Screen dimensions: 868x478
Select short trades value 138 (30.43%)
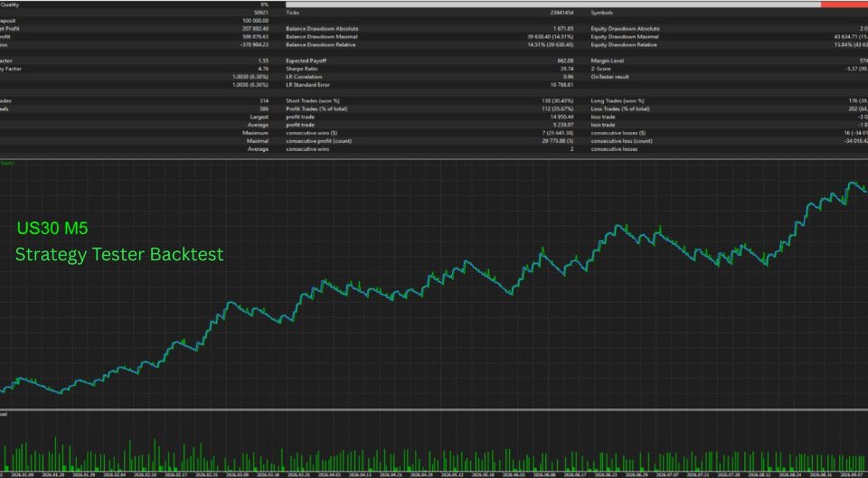pyautogui.click(x=557, y=100)
